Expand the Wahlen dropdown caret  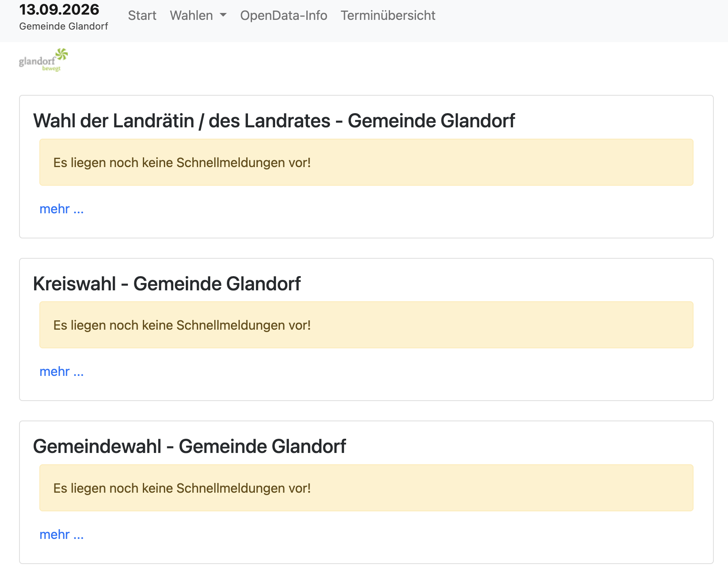tap(223, 15)
